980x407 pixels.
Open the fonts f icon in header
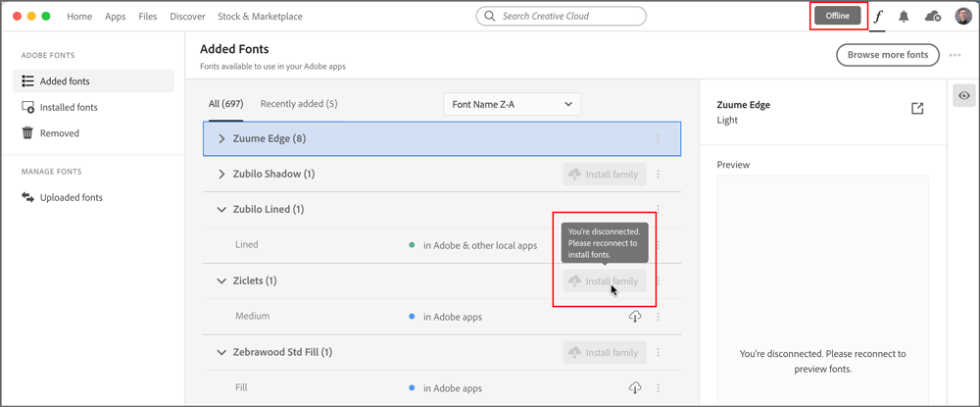tap(878, 17)
